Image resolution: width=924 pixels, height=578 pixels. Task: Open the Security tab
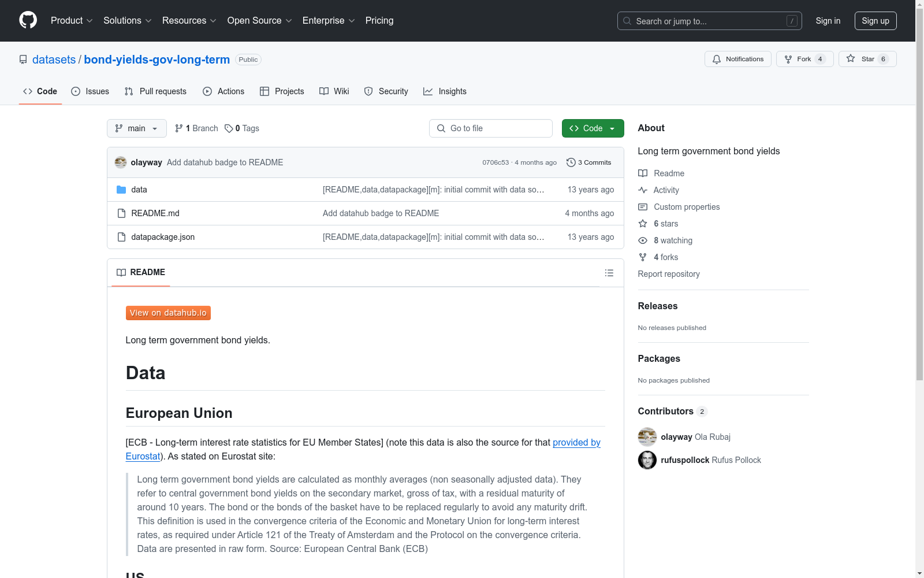click(386, 91)
